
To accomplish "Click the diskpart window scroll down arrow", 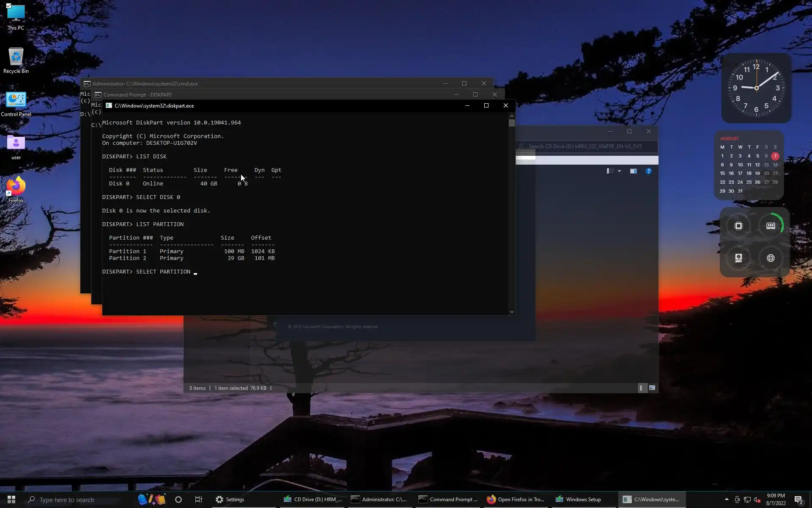I will pos(512,312).
